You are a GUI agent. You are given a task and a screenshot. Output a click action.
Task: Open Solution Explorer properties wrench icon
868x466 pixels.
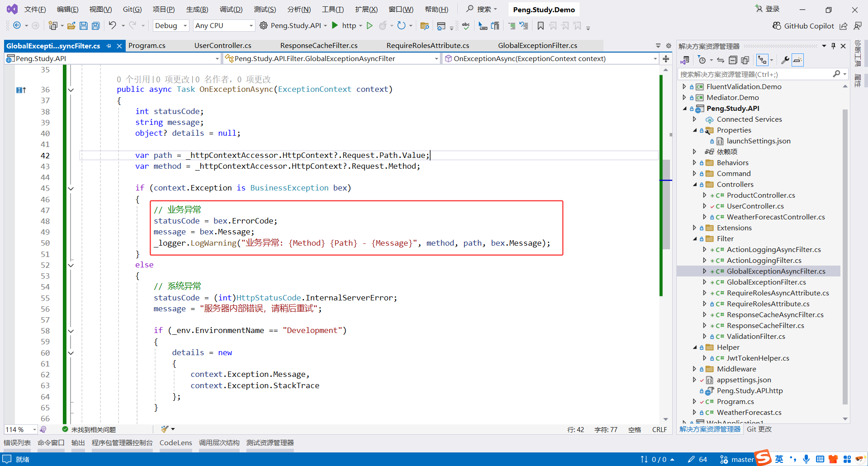(785, 60)
